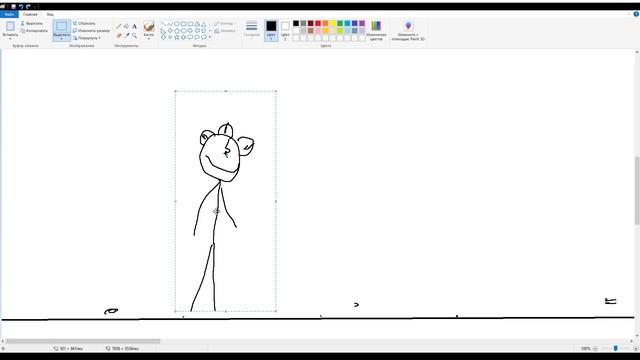Click the horizontal scrollbar thumb
Image resolution: width=640 pixels, height=360 pixels.
pyautogui.click(x=83, y=341)
